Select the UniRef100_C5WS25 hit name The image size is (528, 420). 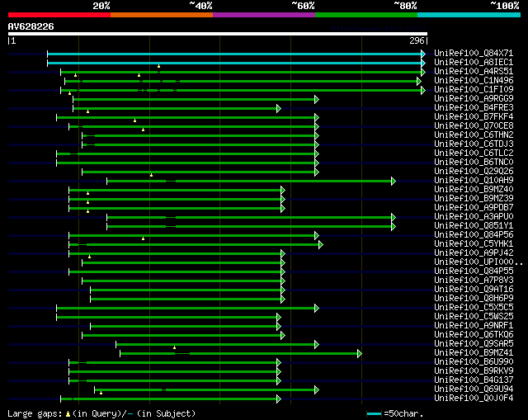click(x=474, y=317)
